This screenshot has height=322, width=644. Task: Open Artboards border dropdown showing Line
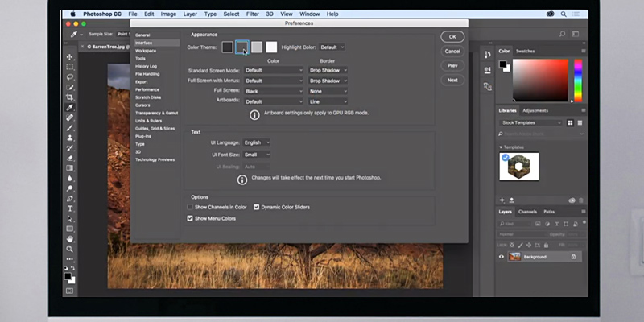click(x=328, y=101)
